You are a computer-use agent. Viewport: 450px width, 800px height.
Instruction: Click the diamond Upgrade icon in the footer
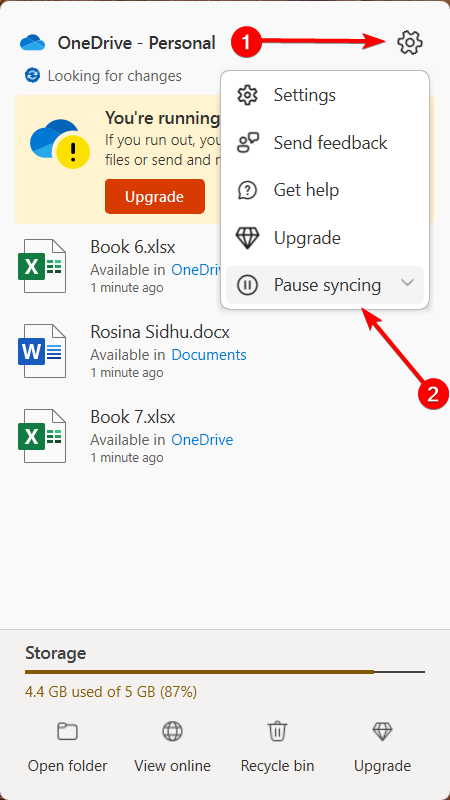382,731
